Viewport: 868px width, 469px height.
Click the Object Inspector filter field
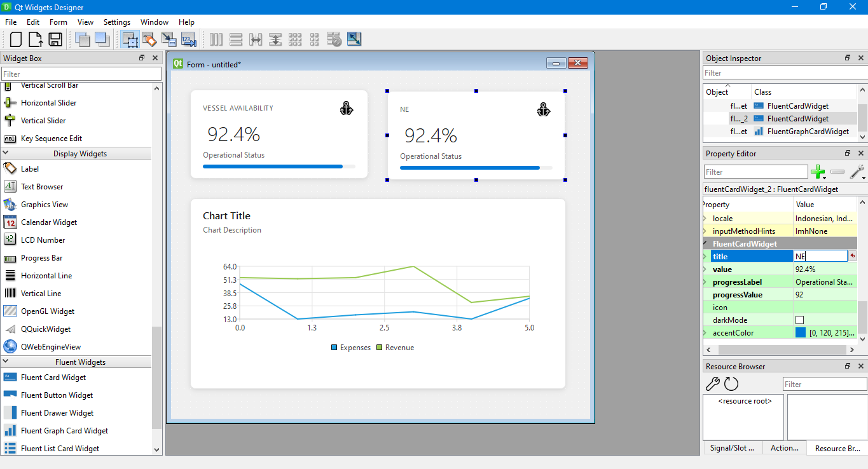pos(785,73)
